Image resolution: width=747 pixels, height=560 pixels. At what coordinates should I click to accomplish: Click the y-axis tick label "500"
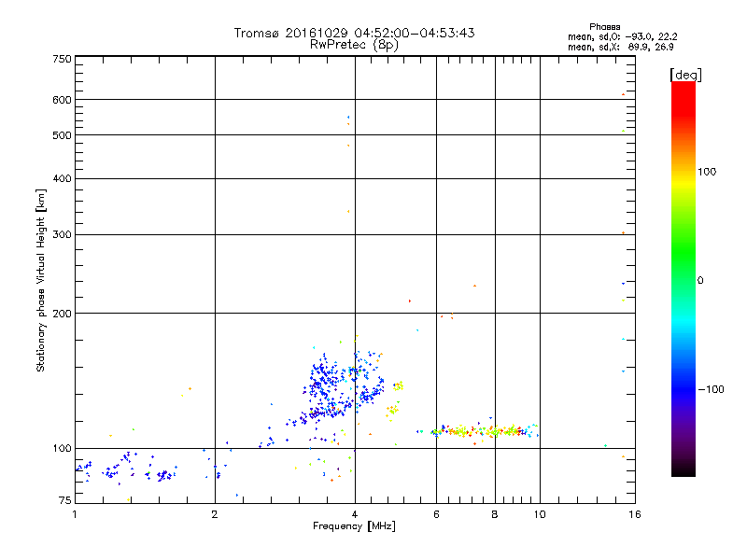pos(62,135)
